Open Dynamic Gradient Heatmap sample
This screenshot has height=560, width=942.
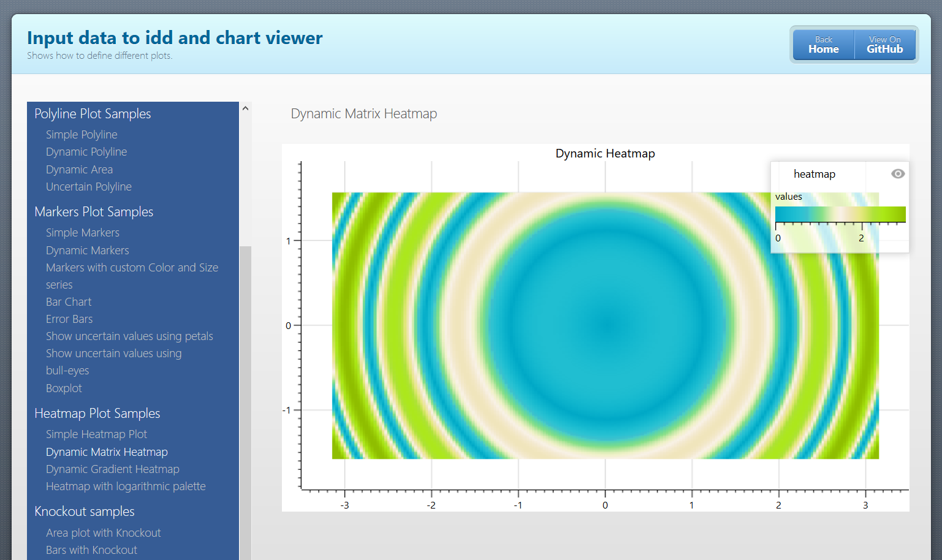[113, 469]
